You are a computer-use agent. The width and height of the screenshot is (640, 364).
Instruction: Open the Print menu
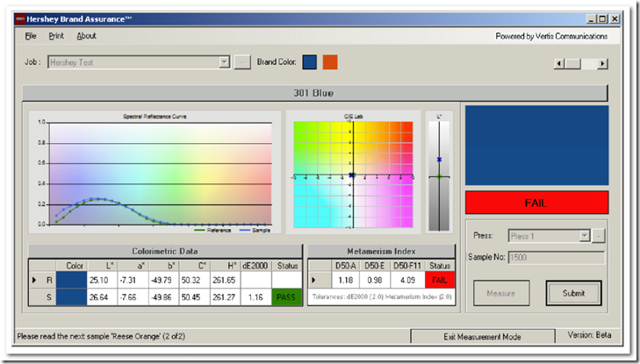click(56, 36)
